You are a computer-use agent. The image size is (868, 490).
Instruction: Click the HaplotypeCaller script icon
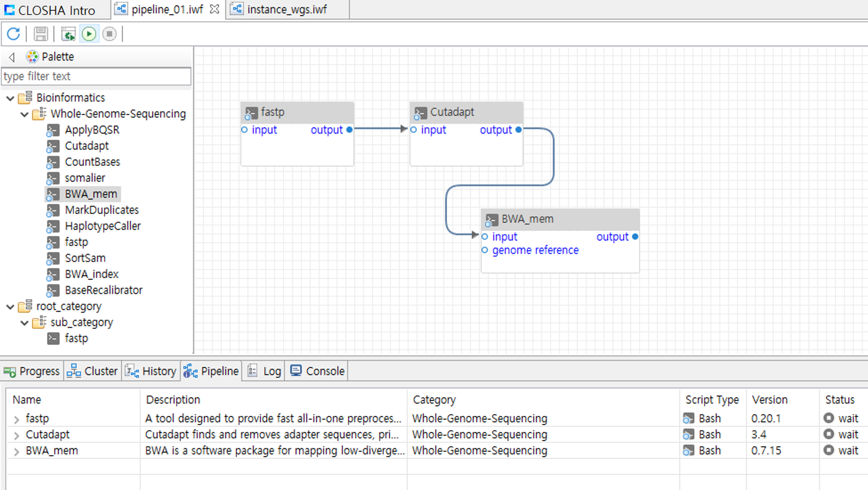pos(53,227)
